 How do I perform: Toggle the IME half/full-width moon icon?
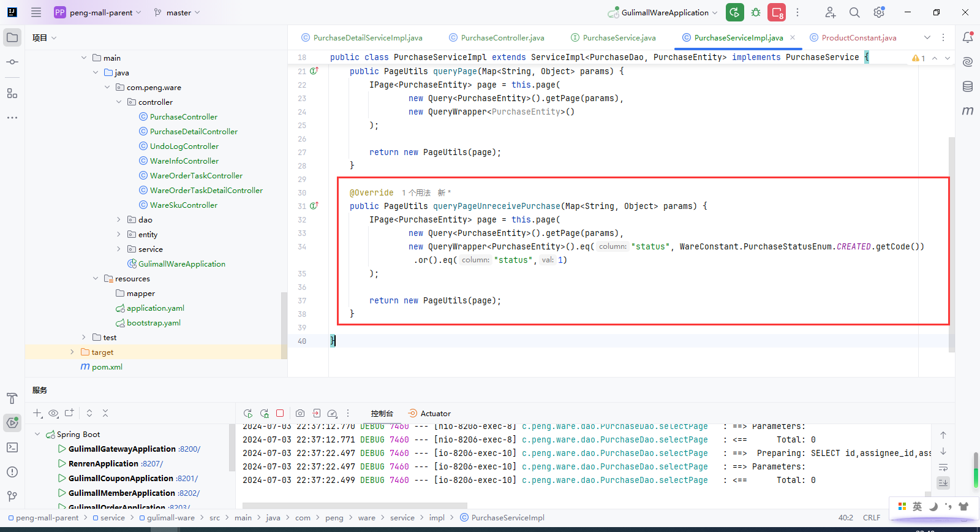click(933, 506)
